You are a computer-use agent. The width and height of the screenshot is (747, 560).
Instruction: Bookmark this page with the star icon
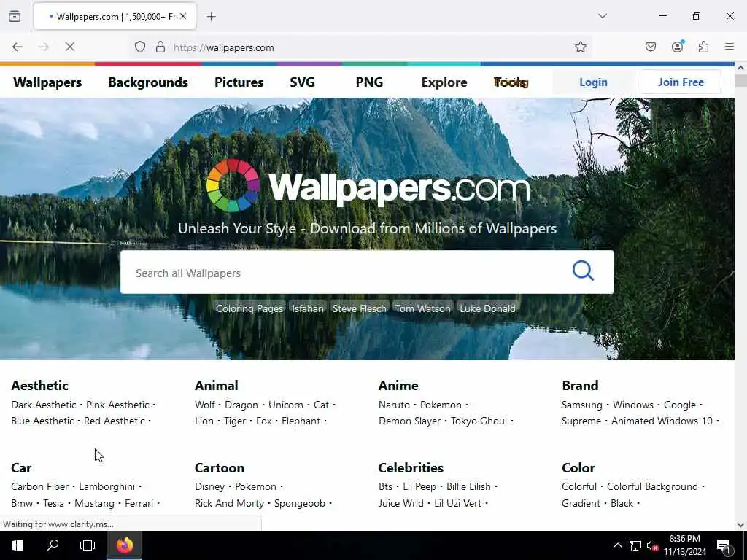click(580, 47)
